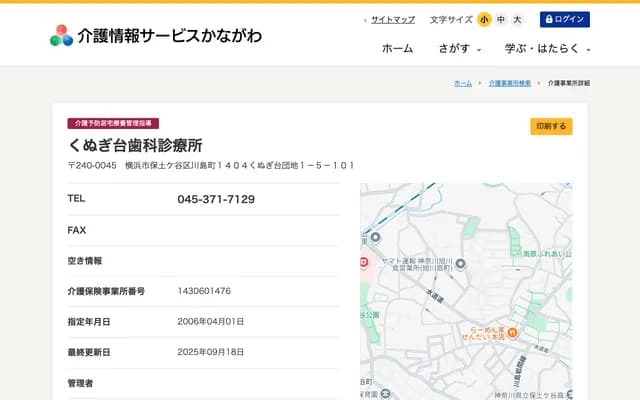Image resolution: width=640 pixels, height=400 pixels.
Task: Click the 管理者 row label
Action: 80,383
